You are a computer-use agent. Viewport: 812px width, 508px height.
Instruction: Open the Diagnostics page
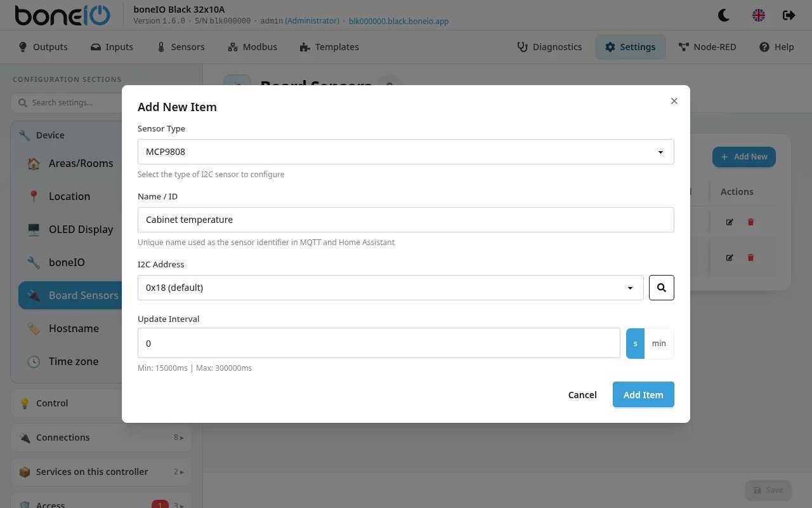(549, 47)
